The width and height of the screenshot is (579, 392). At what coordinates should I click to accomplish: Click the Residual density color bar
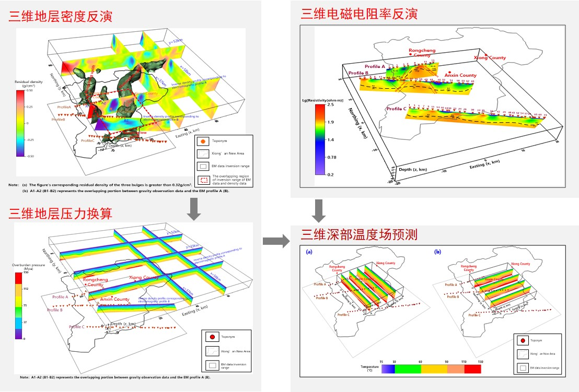pyautogui.click(x=20, y=123)
